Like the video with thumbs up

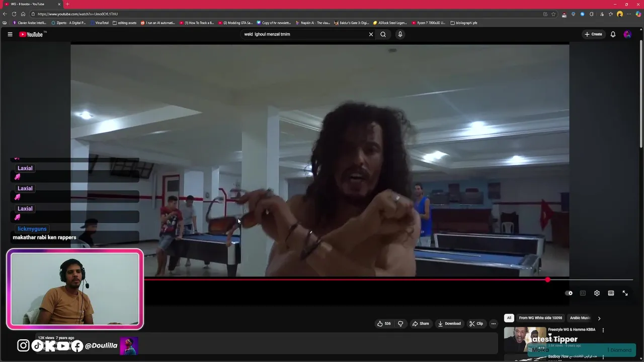(x=384, y=323)
